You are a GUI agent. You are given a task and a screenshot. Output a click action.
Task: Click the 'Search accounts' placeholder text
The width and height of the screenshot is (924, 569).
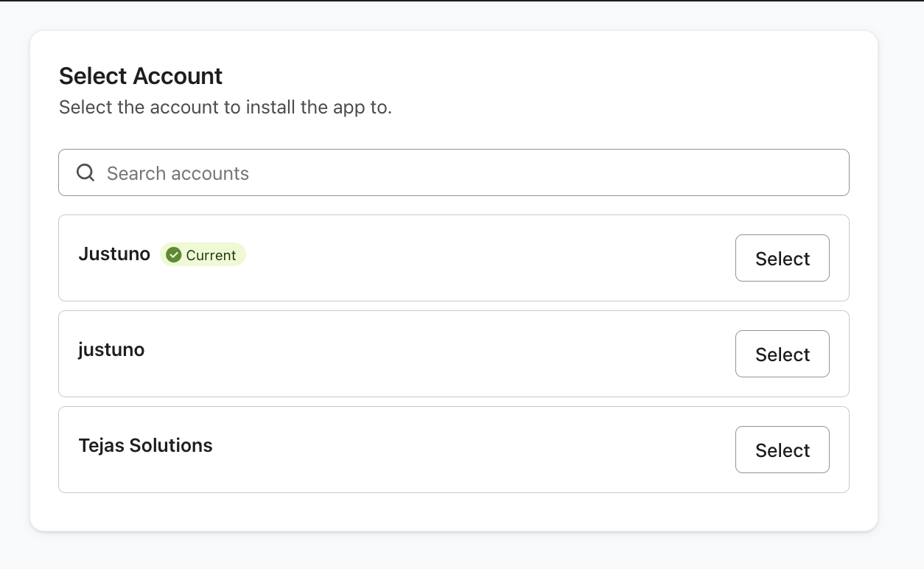178,174
